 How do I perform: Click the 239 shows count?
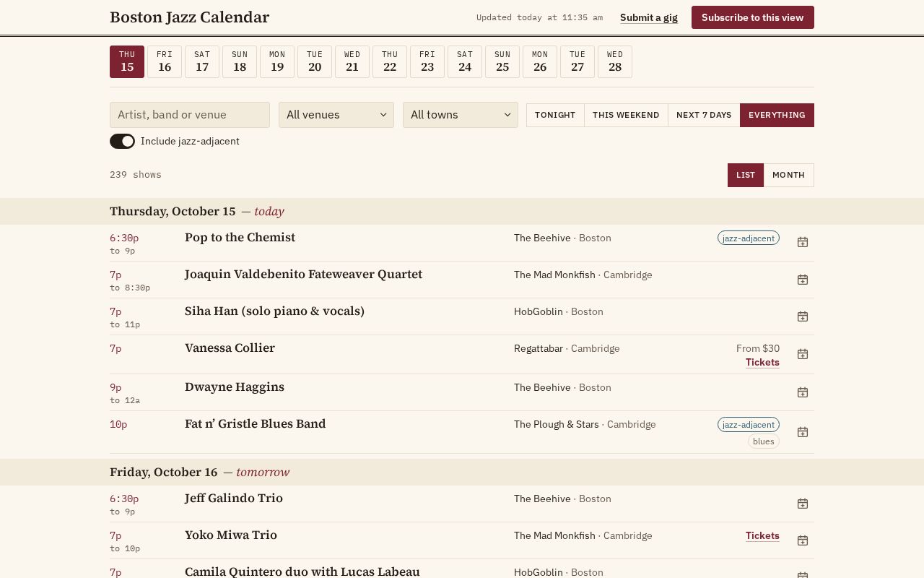click(136, 175)
